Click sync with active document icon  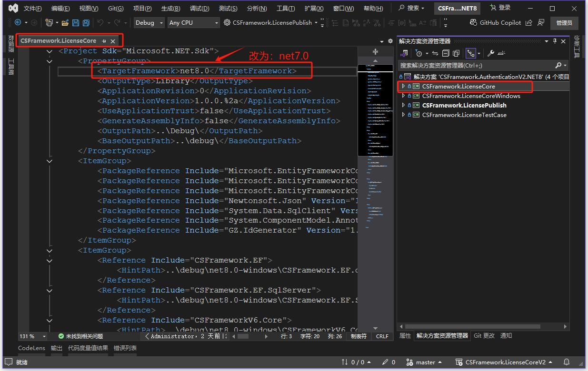(435, 53)
